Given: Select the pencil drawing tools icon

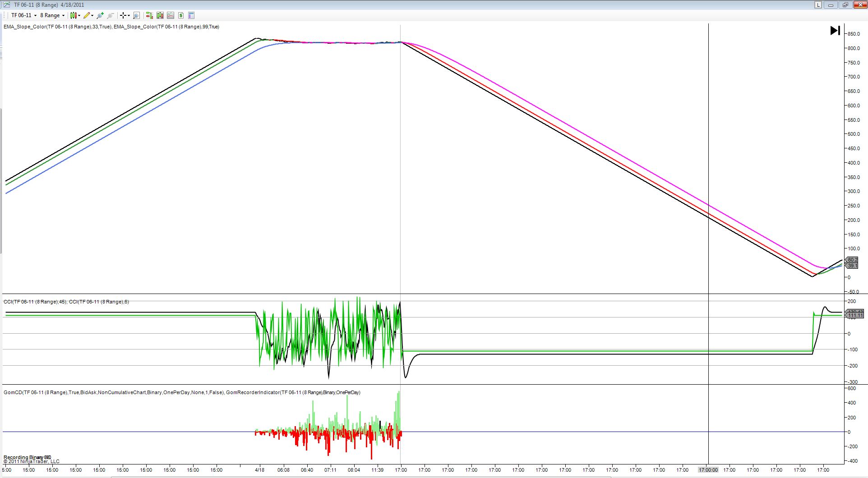Looking at the screenshot, I should (87, 15).
